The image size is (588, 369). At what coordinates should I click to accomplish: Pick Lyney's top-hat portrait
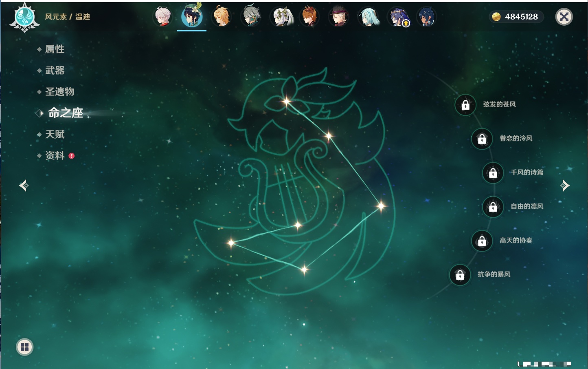point(338,17)
